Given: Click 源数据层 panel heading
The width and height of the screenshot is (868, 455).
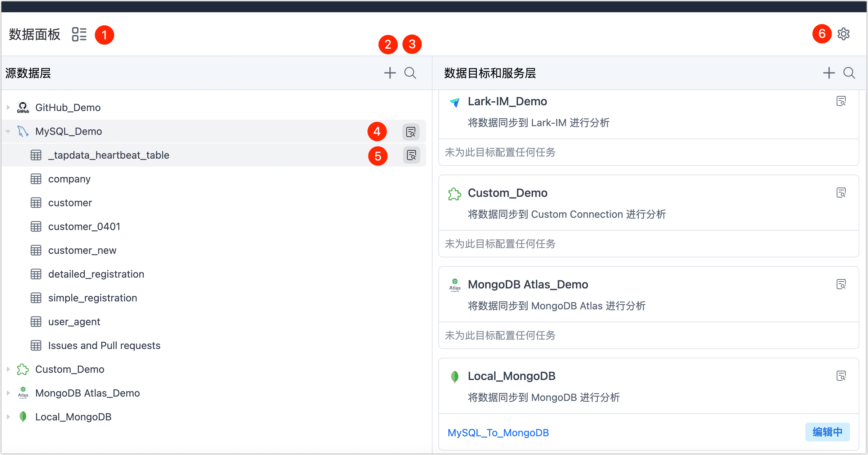Looking at the screenshot, I should [x=28, y=73].
